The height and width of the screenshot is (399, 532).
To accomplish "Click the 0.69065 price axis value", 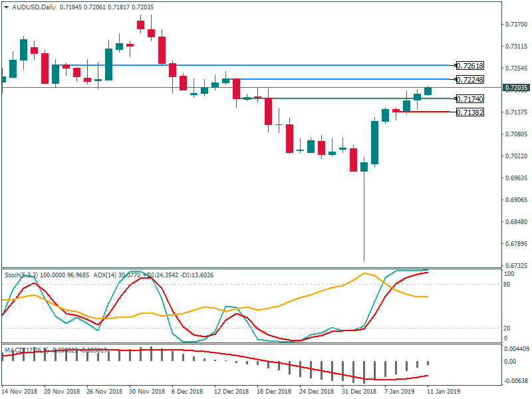I will (517, 200).
